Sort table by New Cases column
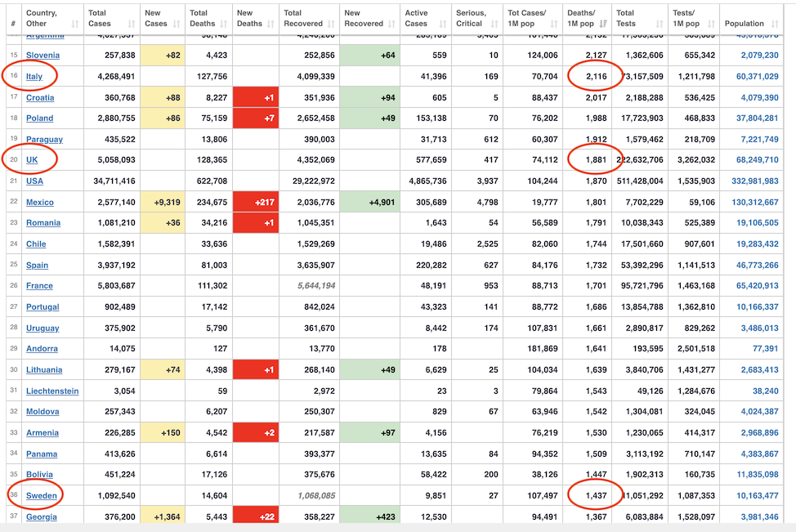 point(163,19)
